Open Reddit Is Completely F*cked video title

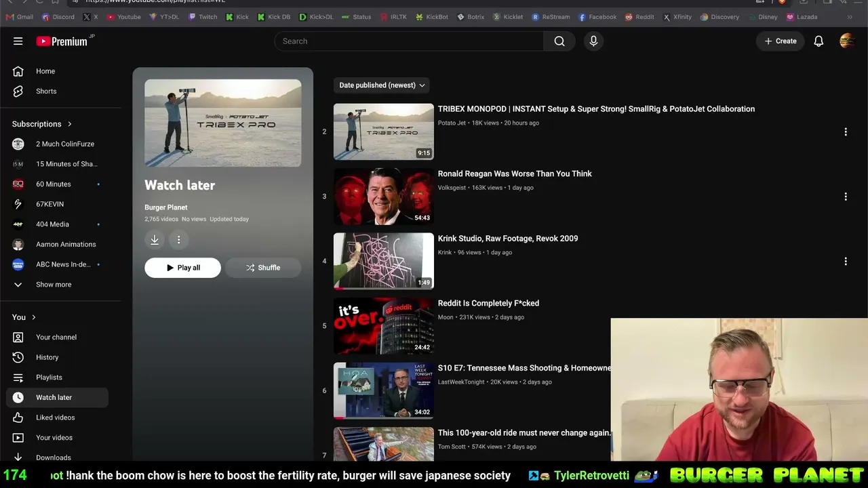(x=488, y=304)
